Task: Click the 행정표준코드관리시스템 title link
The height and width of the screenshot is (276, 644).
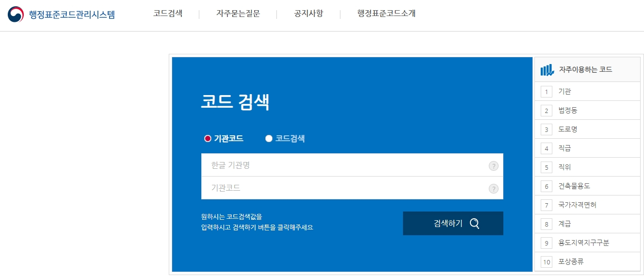Action: tap(72, 15)
